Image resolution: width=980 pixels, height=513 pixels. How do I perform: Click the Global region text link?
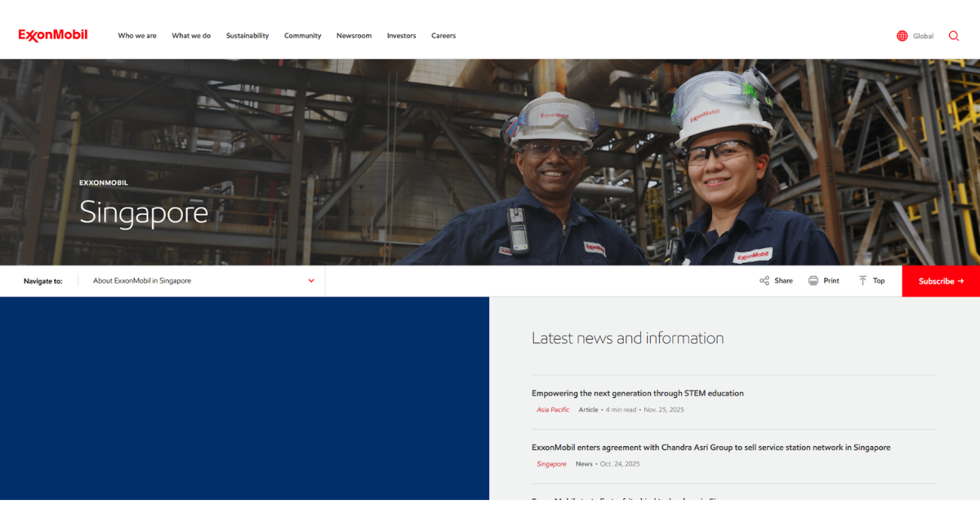pyautogui.click(x=923, y=36)
